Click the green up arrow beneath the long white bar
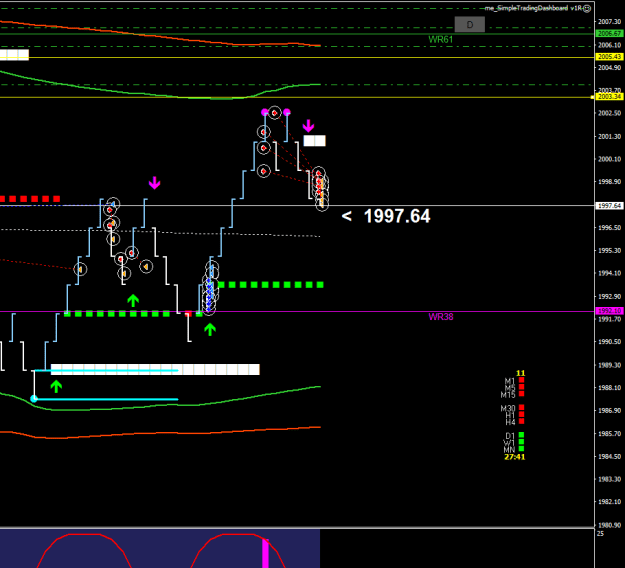 pos(56,387)
